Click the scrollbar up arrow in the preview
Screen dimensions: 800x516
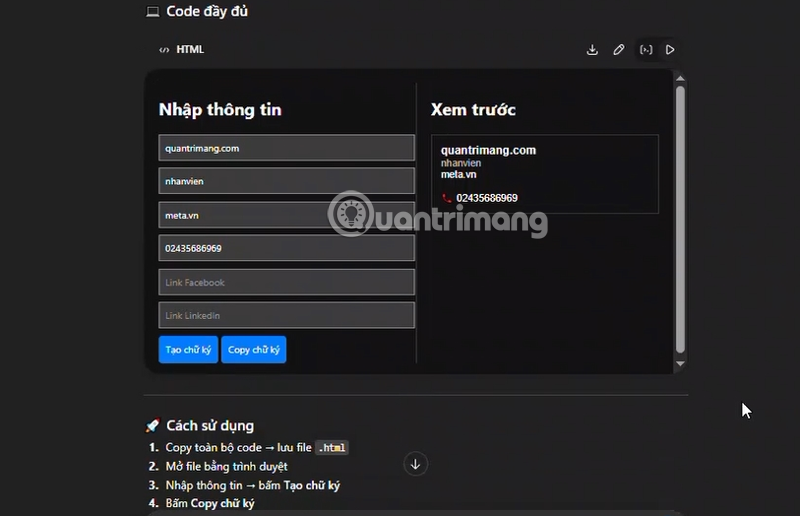680,78
